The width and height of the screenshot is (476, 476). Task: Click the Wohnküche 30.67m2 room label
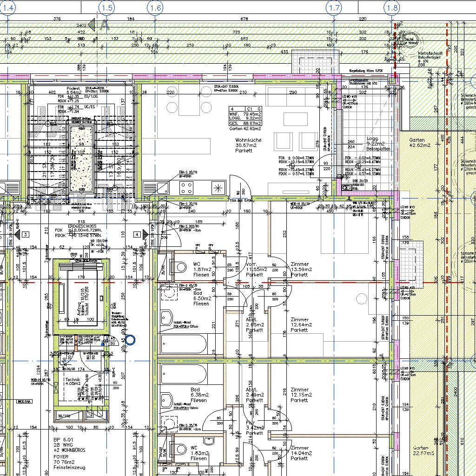[x=248, y=145]
